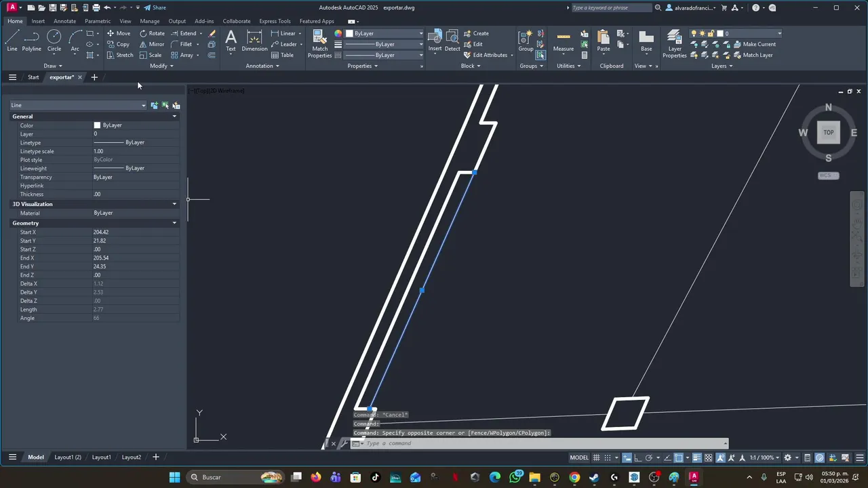Open the Match Properties tool
Screen dimensions: 868x488
tap(320, 44)
